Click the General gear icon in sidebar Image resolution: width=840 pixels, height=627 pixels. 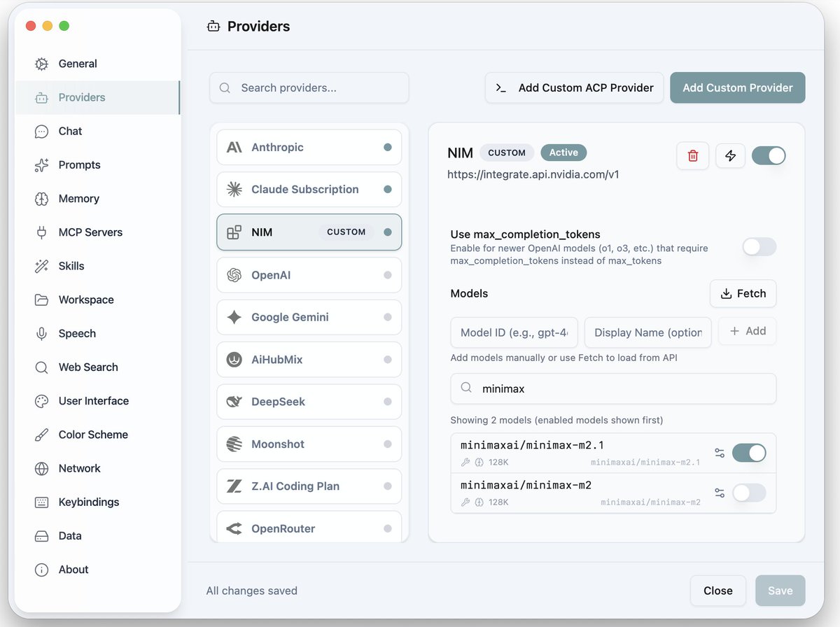coord(41,64)
